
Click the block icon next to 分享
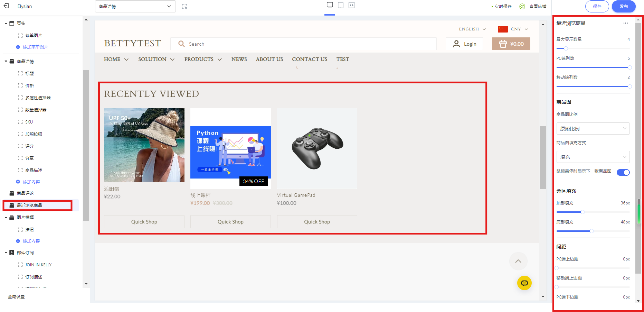pyautogui.click(x=20, y=158)
